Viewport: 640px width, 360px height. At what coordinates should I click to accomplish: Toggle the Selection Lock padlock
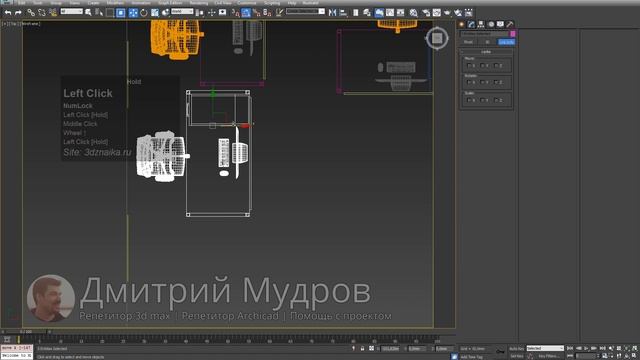click(x=362, y=349)
